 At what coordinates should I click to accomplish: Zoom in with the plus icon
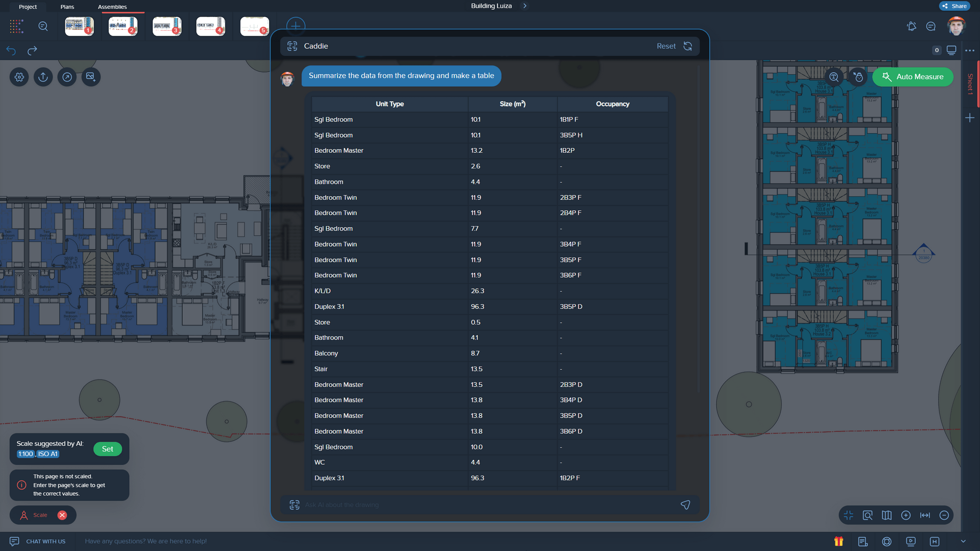point(906,515)
